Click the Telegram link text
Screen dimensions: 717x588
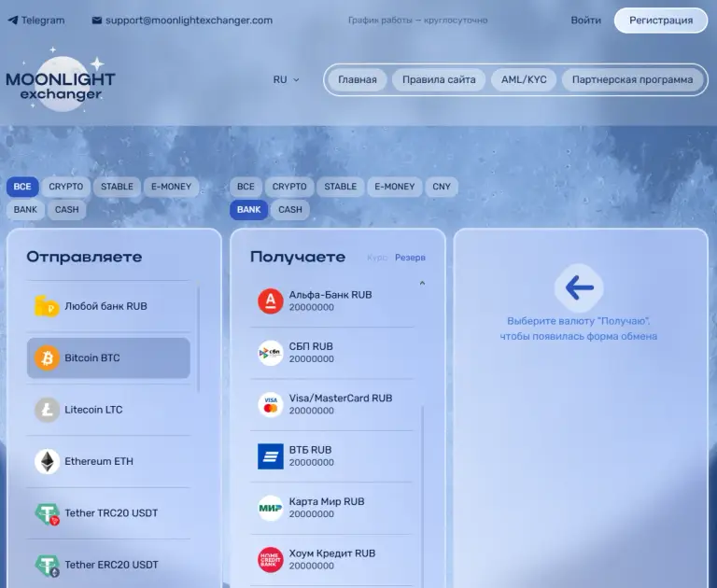click(43, 21)
